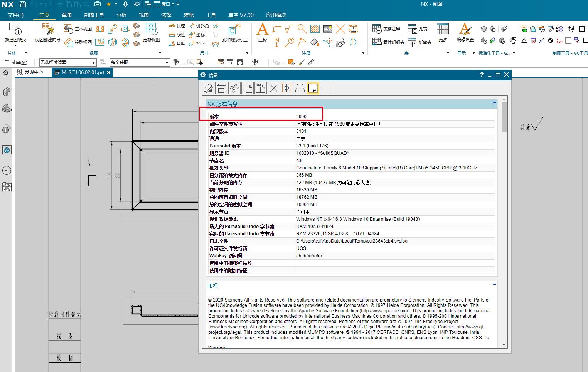Expand the 尺寸 group options arrow
588x372 pixels.
tap(247, 53)
